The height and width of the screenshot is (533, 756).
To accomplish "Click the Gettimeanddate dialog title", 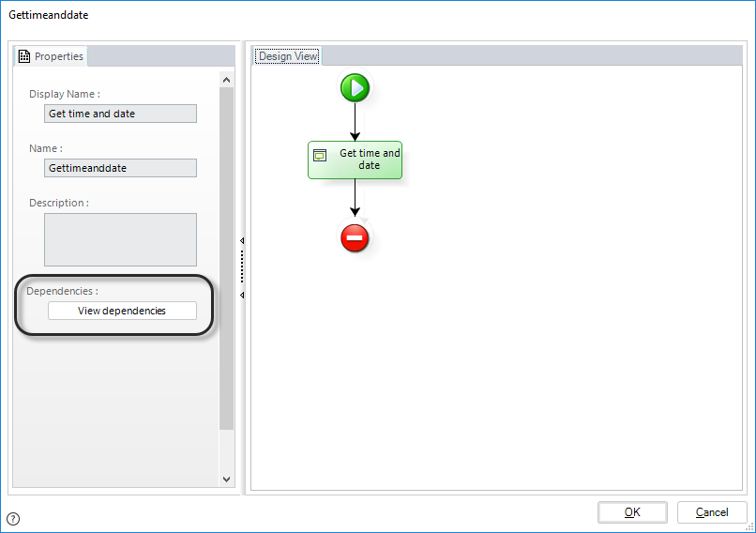I will tap(49, 15).
